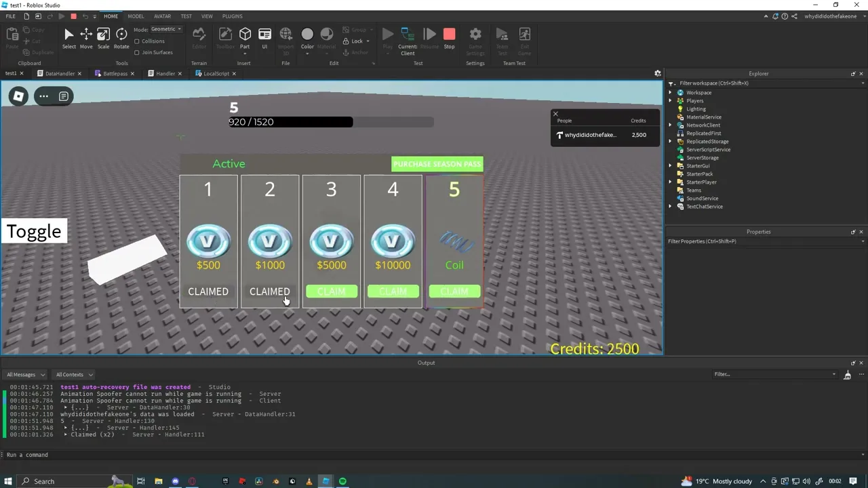Click the new file icon in the title toolbar
The width and height of the screenshot is (868, 488).
point(26,16)
